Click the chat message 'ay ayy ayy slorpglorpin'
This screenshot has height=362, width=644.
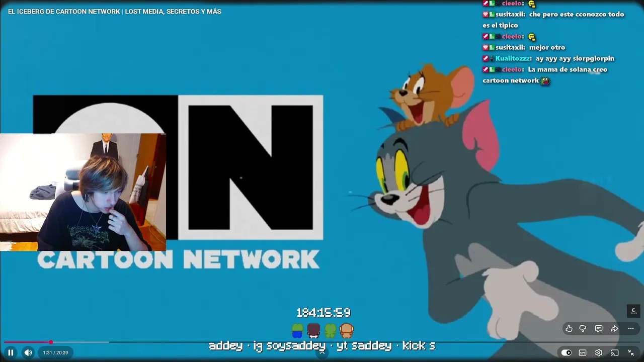(575, 58)
